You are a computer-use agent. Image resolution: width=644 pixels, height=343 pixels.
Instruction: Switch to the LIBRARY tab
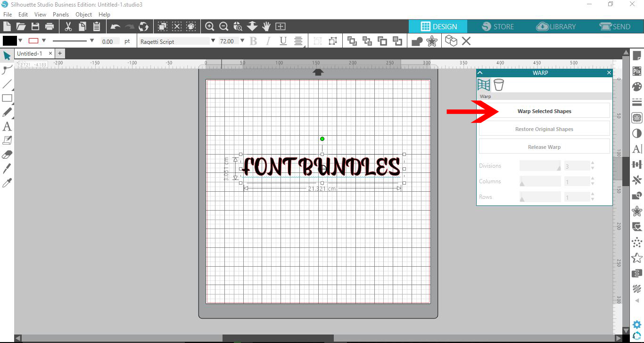coord(556,26)
